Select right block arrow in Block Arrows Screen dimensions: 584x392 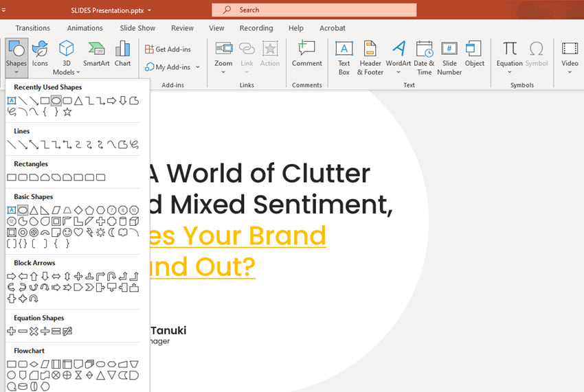pos(12,276)
